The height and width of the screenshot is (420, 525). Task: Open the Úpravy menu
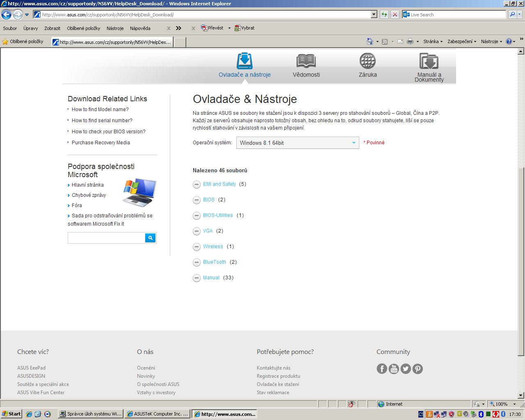point(30,28)
